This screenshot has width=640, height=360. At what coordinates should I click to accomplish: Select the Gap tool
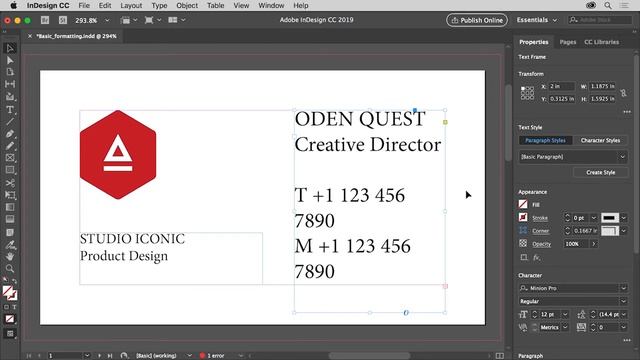pyautogui.click(x=10, y=84)
